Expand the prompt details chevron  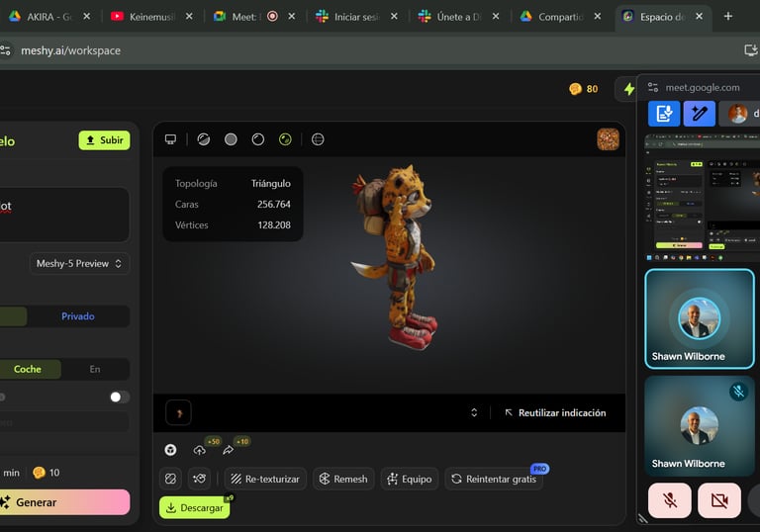tap(474, 412)
